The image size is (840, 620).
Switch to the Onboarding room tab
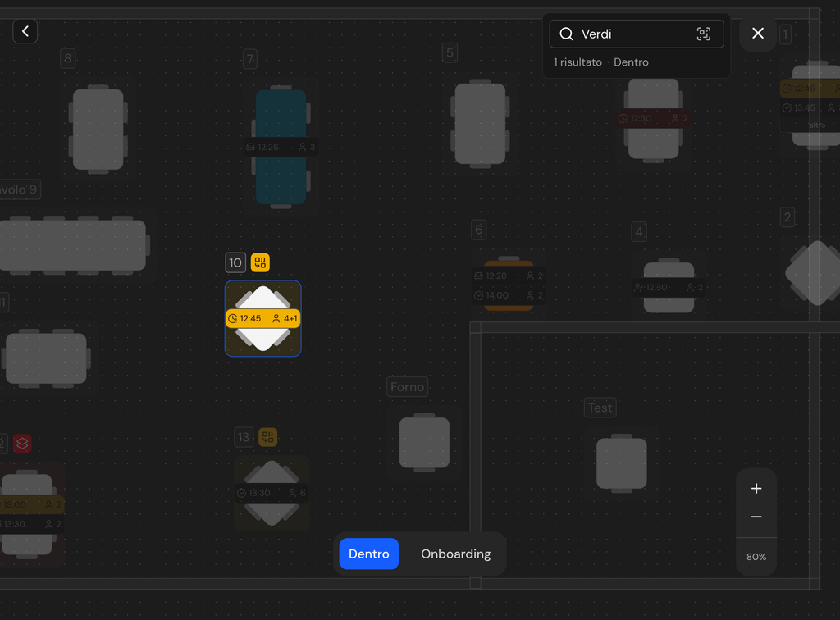tap(455, 554)
